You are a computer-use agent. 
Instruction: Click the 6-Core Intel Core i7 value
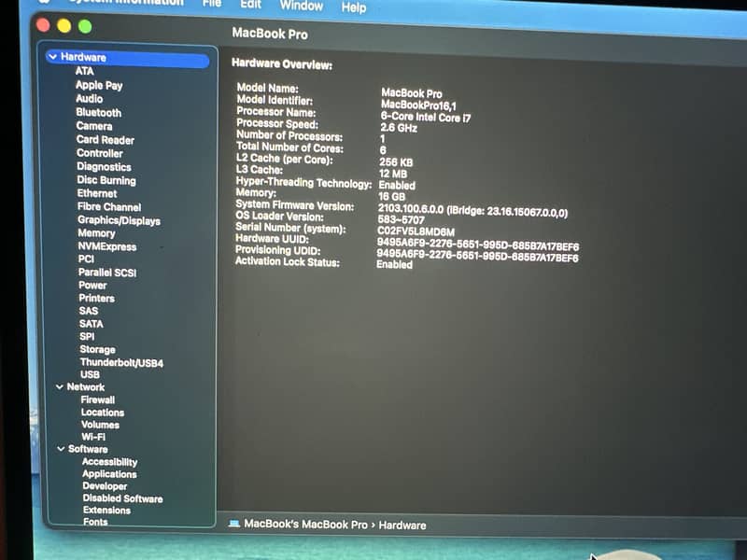click(425, 117)
